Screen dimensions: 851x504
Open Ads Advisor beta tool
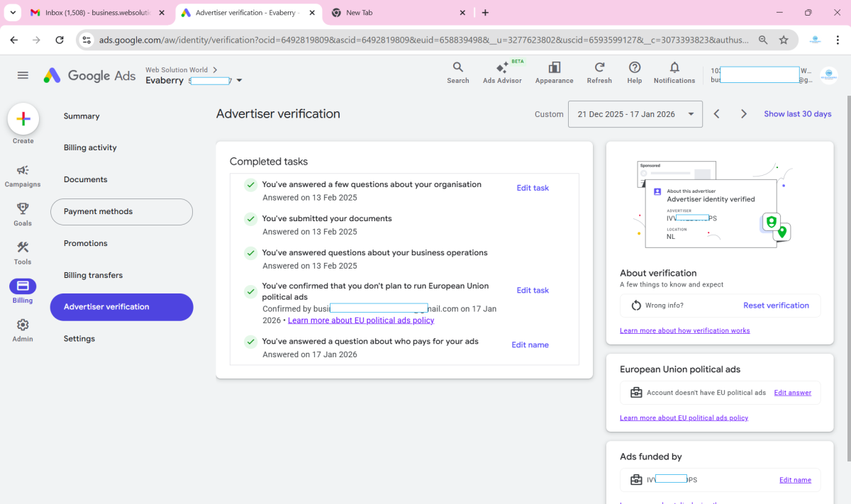click(x=502, y=72)
